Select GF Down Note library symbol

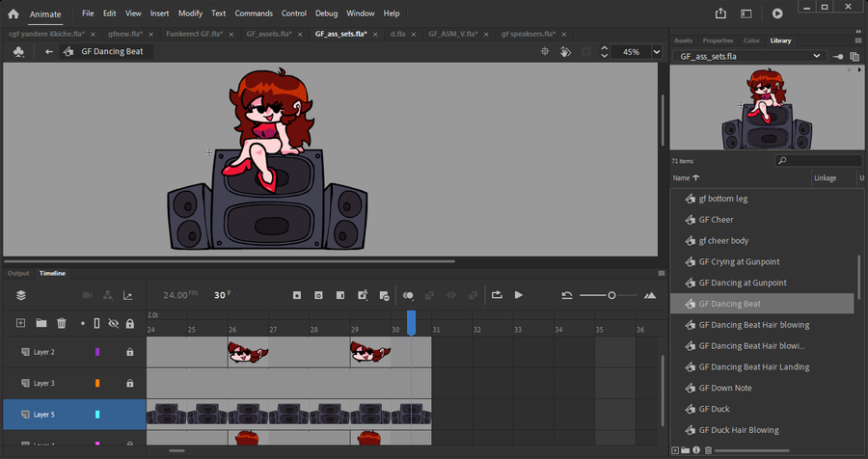724,389
